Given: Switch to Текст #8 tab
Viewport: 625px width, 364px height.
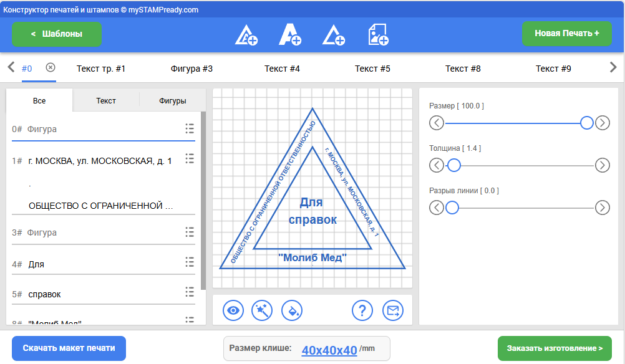Looking at the screenshot, I should pyautogui.click(x=463, y=69).
